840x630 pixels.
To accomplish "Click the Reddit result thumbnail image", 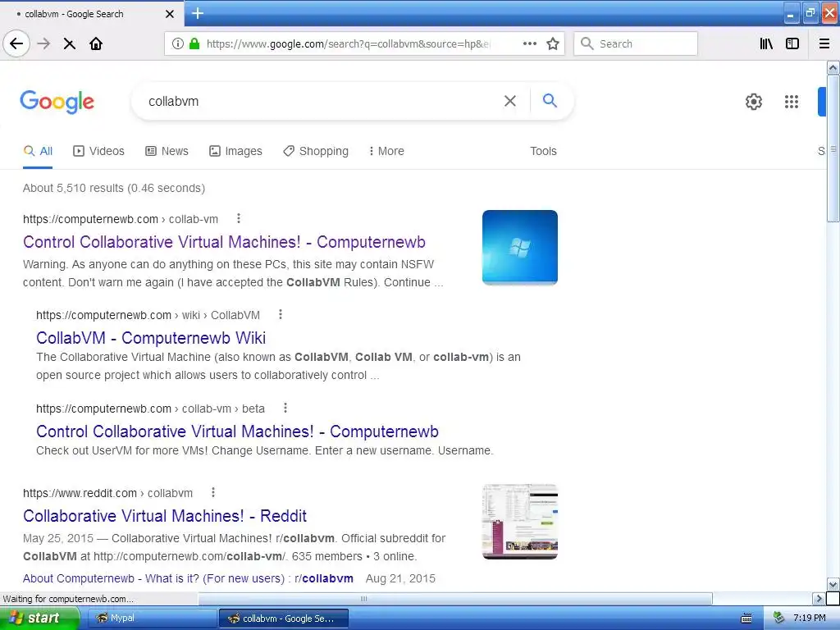I will [519, 522].
